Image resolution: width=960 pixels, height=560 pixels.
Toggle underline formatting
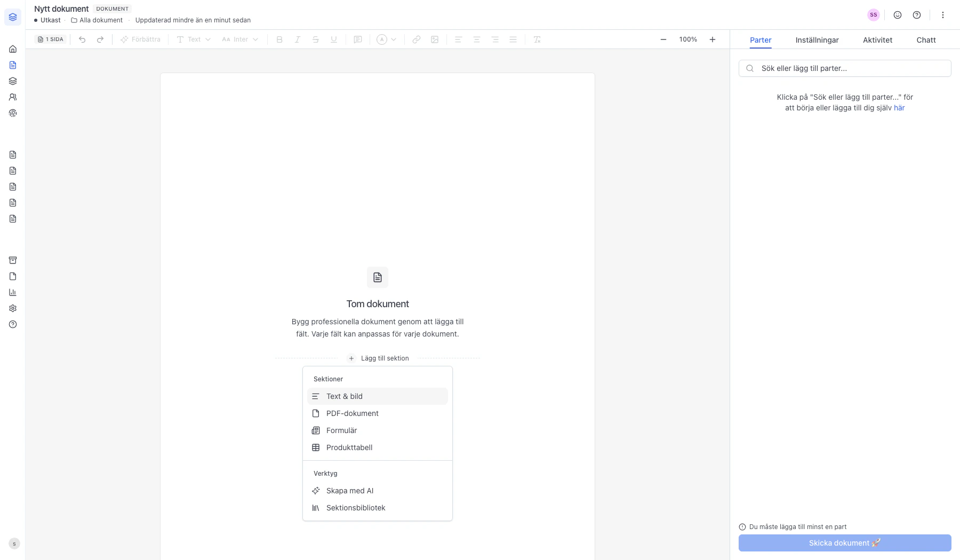click(x=334, y=39)
